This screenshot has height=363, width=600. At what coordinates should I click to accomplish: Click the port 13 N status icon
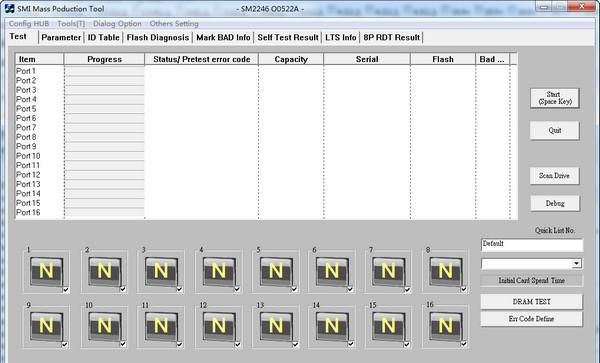(276, 326)
